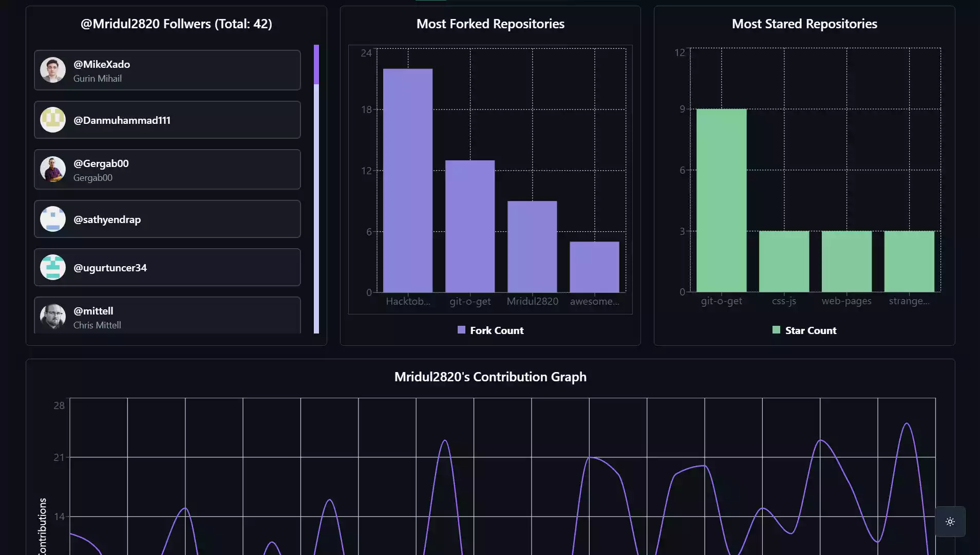980x555 pixels.
Task: Select the awesome... fork count bar
Action: [x=594, y=267]
